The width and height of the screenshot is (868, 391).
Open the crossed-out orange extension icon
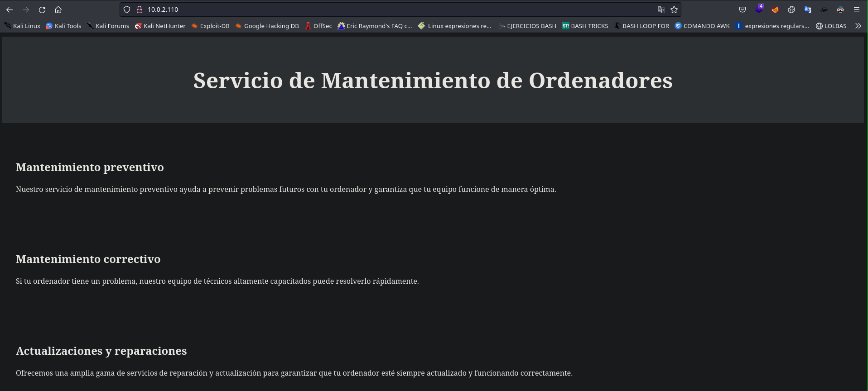click(775, 10)
